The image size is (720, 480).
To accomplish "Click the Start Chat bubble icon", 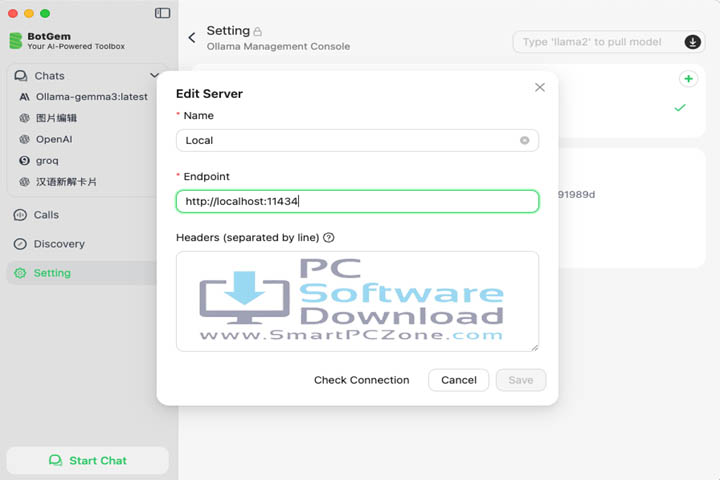I will pos(56,460).
